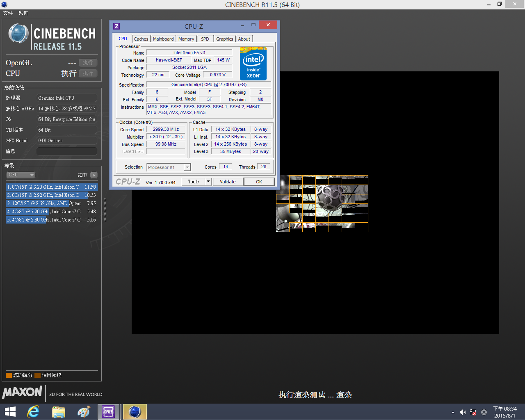Viewport: 525px width, 420px height.
Task: Switch to the CPU tab in CPU-Z
Action: 123,39
